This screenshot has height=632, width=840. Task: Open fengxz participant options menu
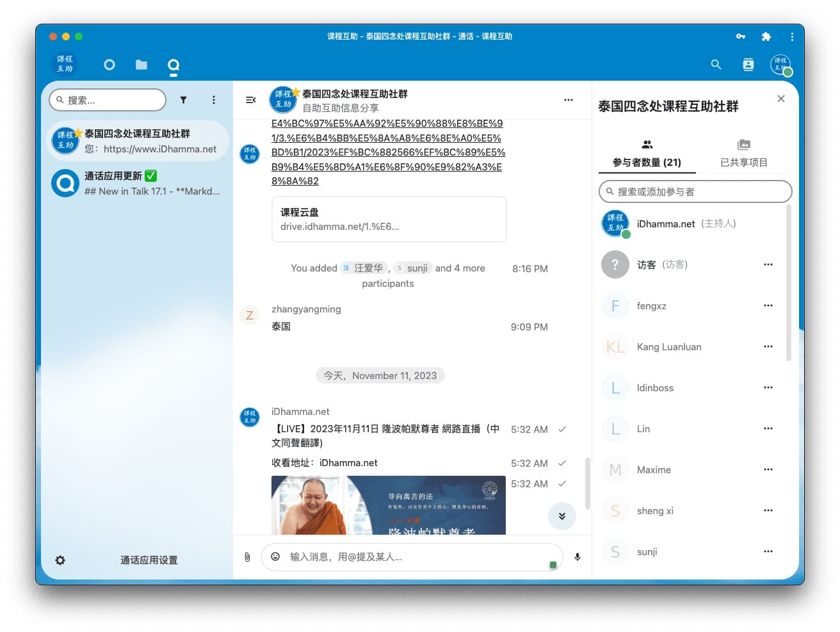click(x=768, y=305)
